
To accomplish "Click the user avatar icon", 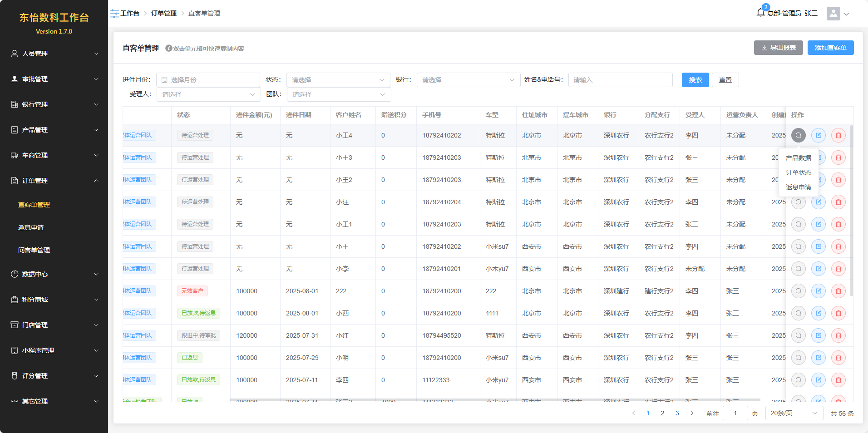I will pos(833,14).
